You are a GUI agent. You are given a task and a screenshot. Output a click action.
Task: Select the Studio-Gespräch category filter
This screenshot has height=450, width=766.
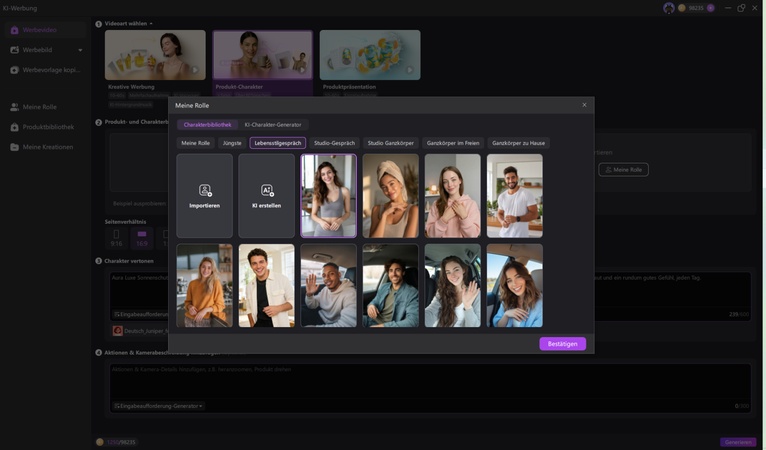pyautogui.click(x=334, y=143)
